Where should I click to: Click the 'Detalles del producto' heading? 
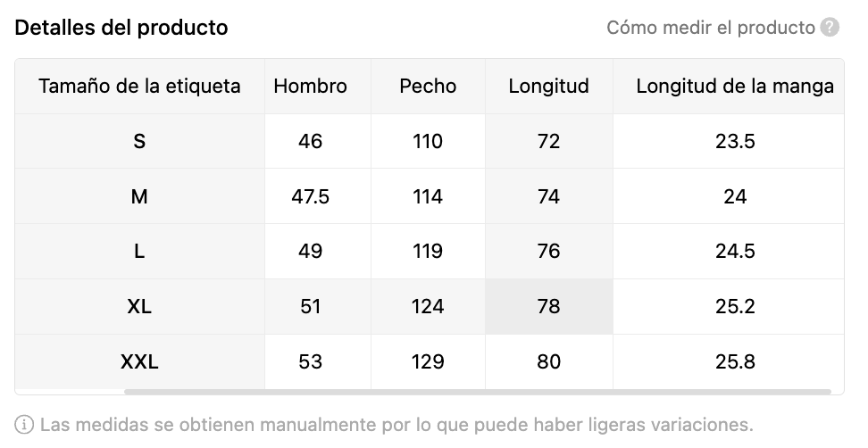click(121, 28)
